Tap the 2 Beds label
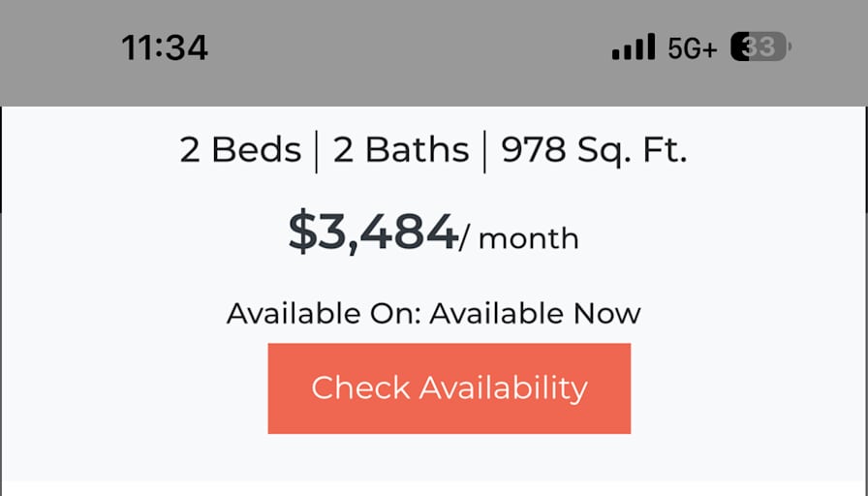This screenshot has height=496, width=868. click(240, 149)
